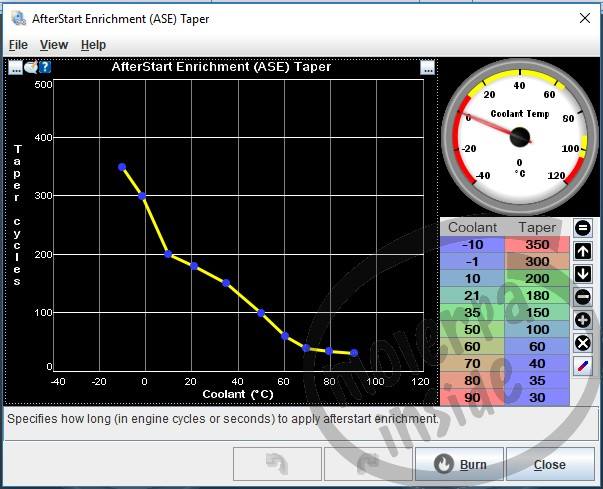Click the curve point at 350 cycles
This screenshot has width=603, height=489.
[x=122, y=167]
